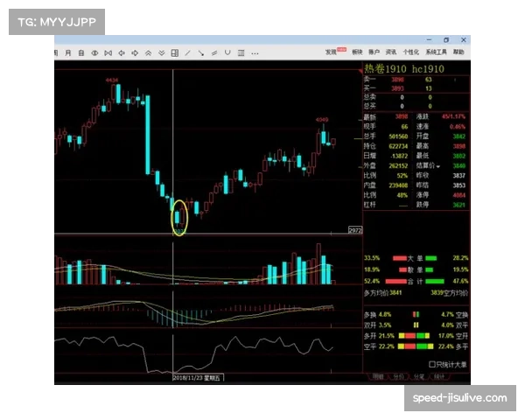Viewport: 525px width, 420px height.
Task: Open the 个性化 menu
Action: (x=410, y=52)
